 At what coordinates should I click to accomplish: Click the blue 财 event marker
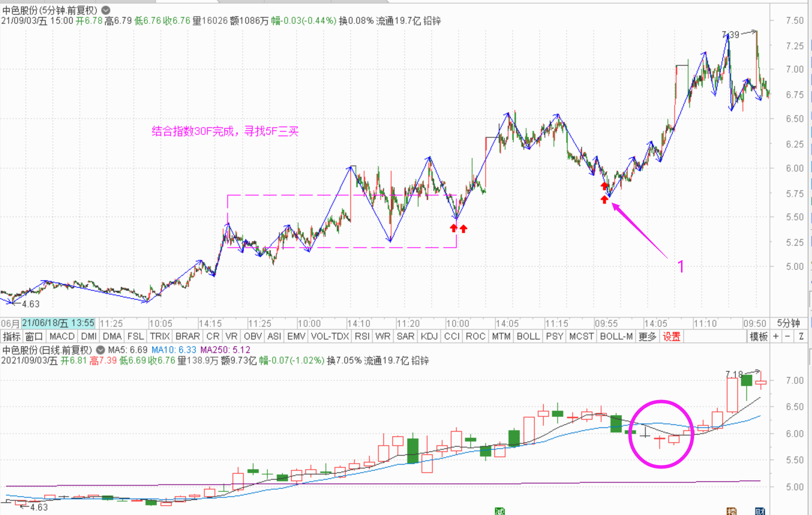760,511
